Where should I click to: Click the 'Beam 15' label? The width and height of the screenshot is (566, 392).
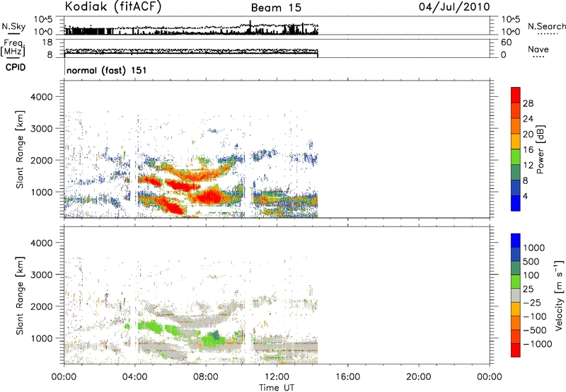pyautogui.click(x=276, y=8)
